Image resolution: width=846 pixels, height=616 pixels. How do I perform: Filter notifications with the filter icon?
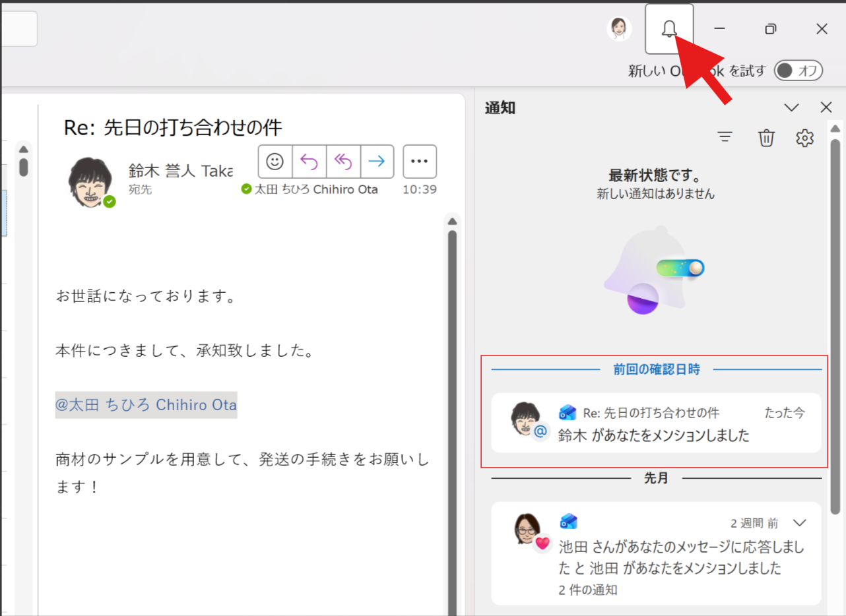(x=725, y=138)
